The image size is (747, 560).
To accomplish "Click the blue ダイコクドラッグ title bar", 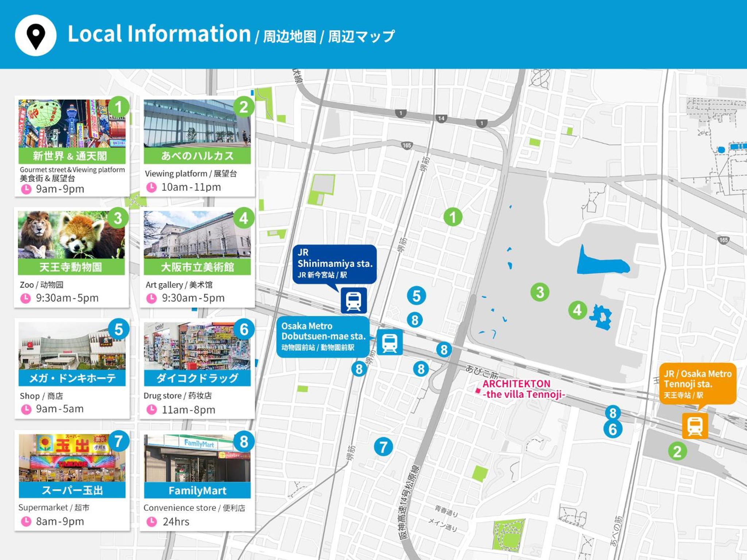I will point(197,378).
